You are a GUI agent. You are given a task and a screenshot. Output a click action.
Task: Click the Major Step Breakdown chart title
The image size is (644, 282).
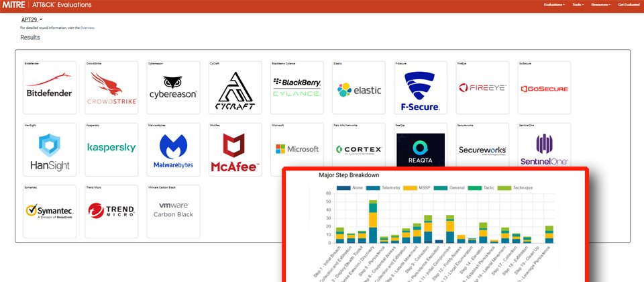tap(349, 175)
